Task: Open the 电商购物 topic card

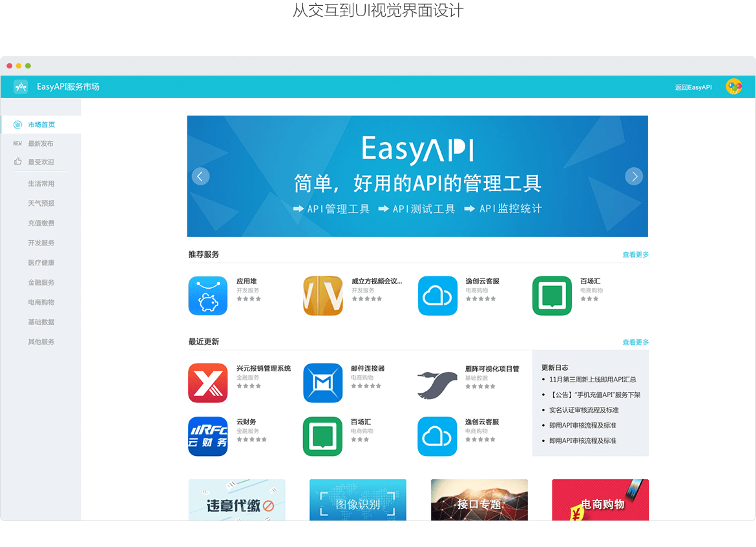Action: point(600,500)
